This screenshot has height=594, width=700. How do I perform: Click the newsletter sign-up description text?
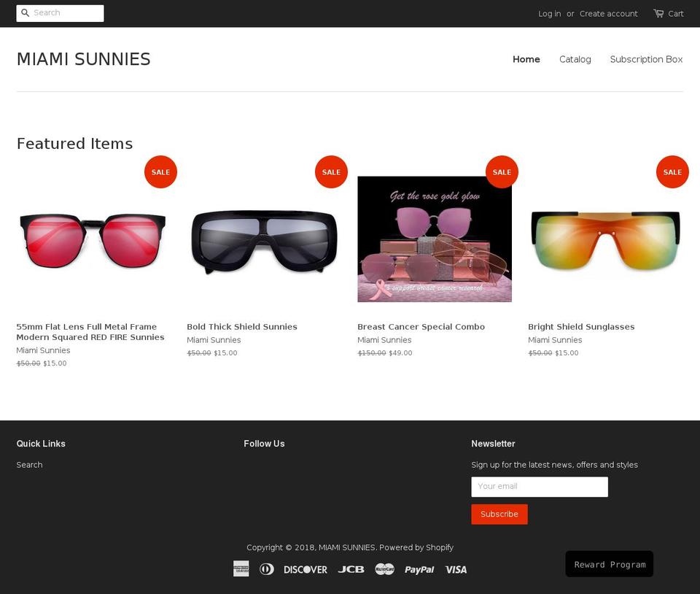pyautogui.click(x=554, y=465)
